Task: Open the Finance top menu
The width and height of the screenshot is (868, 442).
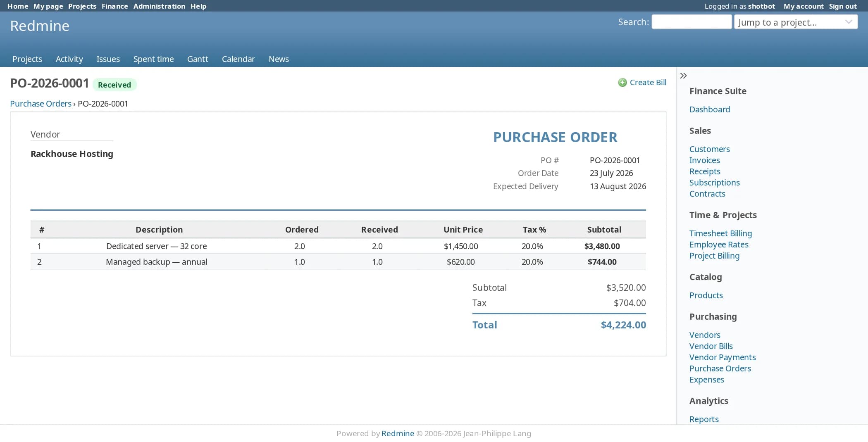Action: tap(114, 6)
